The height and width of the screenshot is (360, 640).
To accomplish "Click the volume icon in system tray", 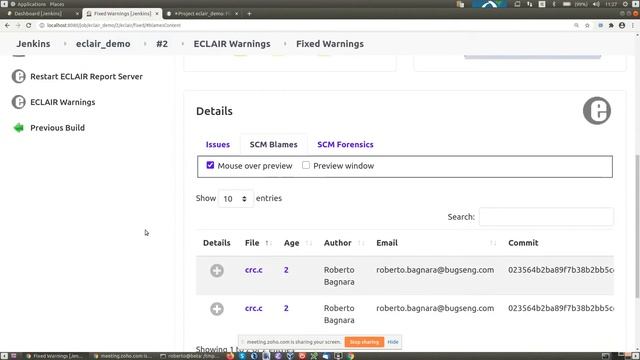I will (596, 4).
